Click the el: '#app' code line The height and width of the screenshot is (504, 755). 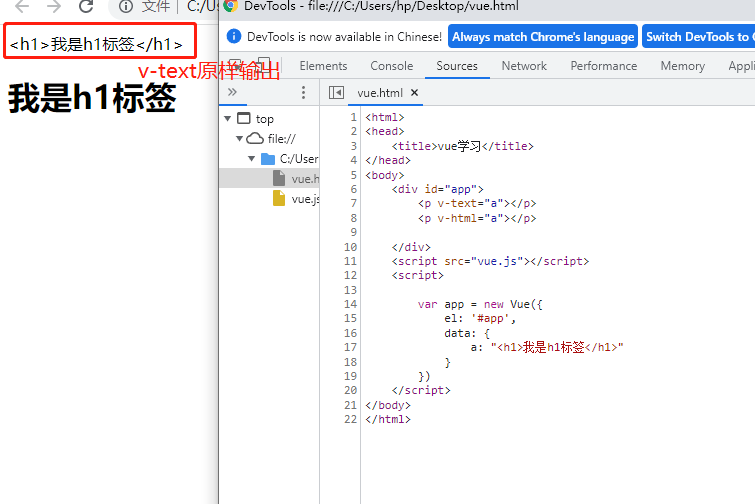(480, 319)
